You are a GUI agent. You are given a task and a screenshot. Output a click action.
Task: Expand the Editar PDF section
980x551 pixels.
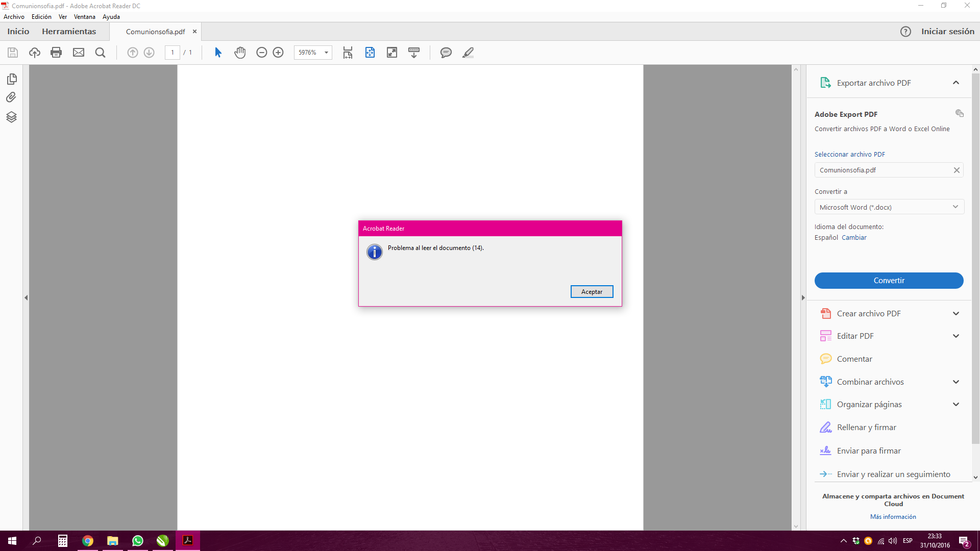[956, 336]
